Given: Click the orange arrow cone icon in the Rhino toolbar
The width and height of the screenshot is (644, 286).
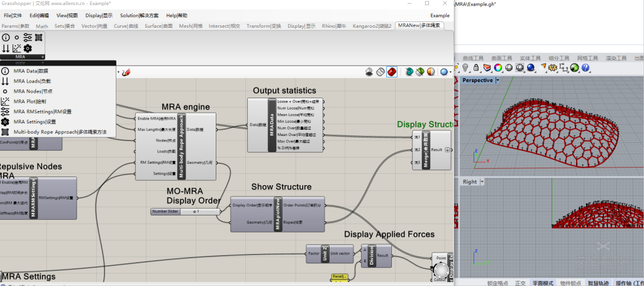Looking at the screenshot, I should pyautogui.click(x=543, y=66).
